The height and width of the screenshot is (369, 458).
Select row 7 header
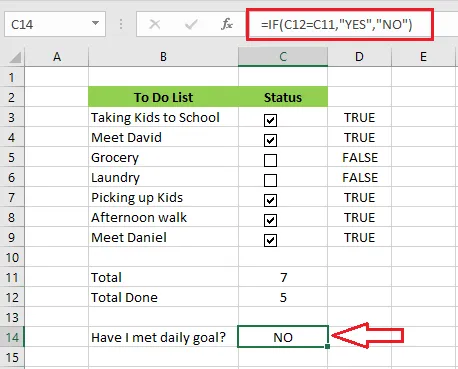pyautogui.click(x=12, y=197)
